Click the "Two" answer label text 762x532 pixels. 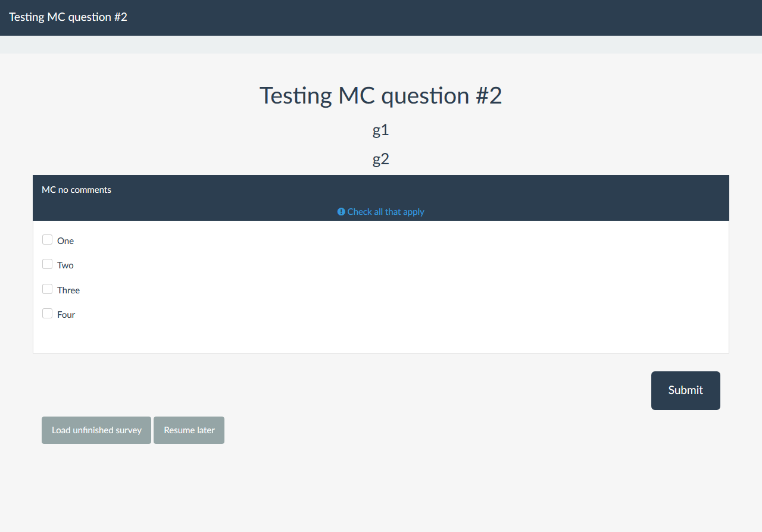tap(65, 265)
